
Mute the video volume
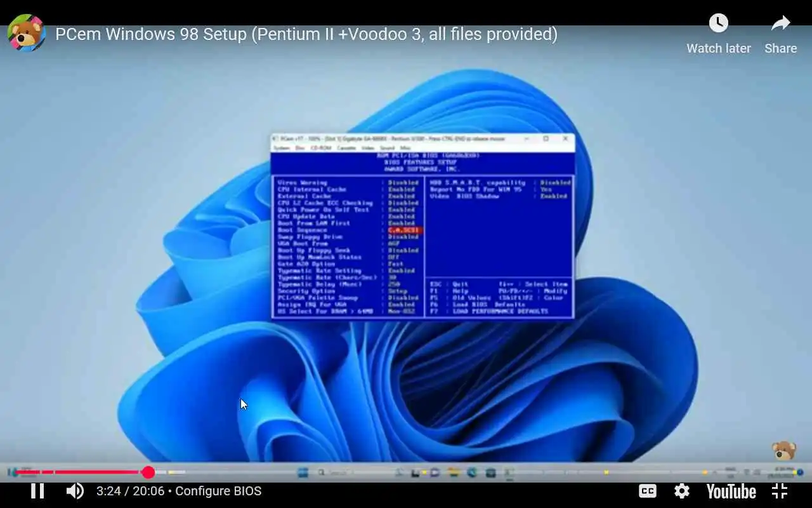[x=75, y=491]
